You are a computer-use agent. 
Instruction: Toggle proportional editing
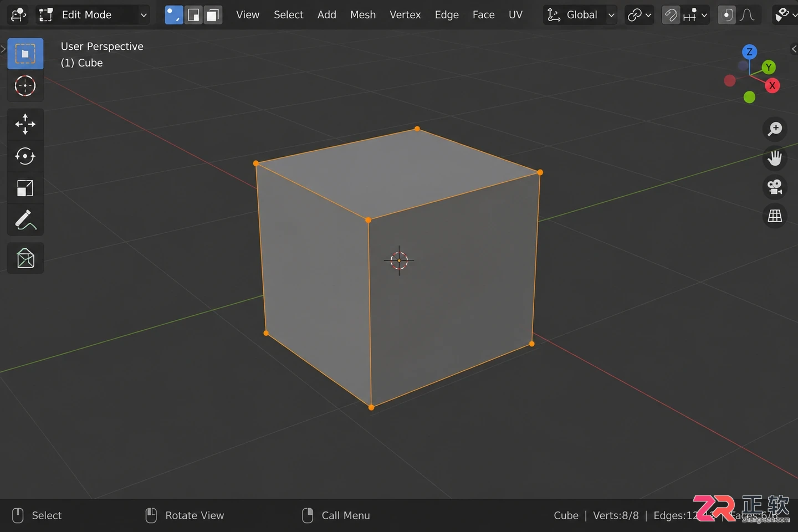[x=727, y=15]
